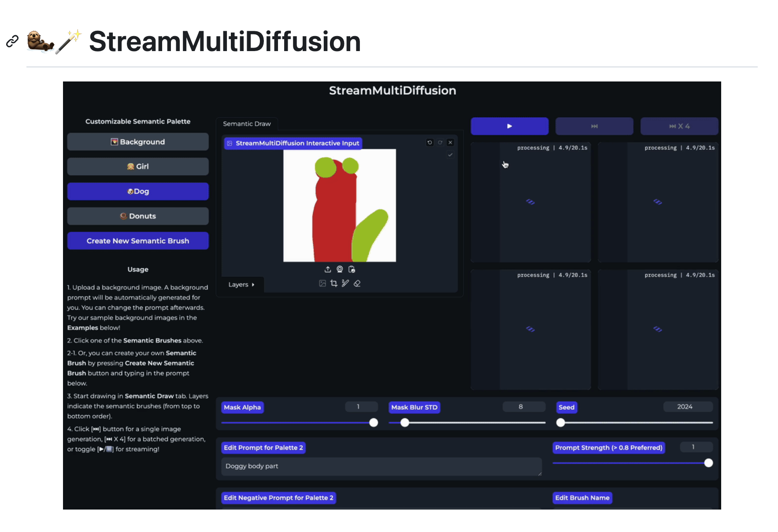Open the webcam capture icon

click(x=339, y=269)
